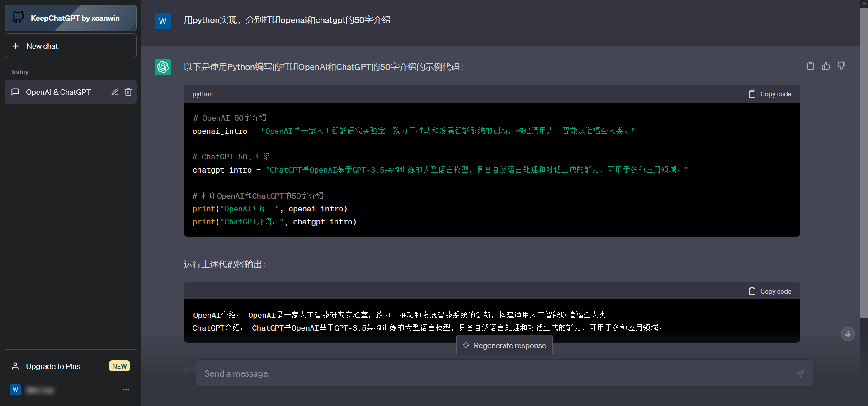Click the user prompt text about python
The width and height of the screenshot is (868, 406).
[287, 20]
